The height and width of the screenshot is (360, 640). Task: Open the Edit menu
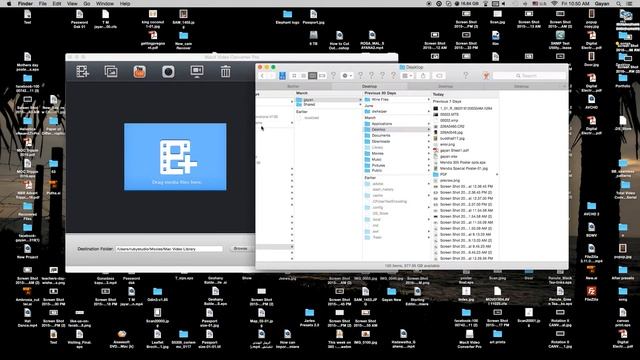57,3
